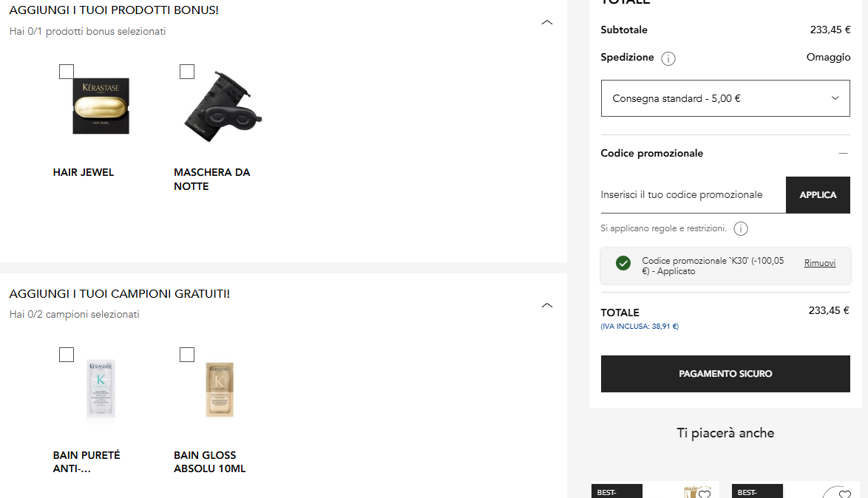Select the Bain Gloss Absolu 10ml checkbox
The image size is (868, 498).
(187, 355)
